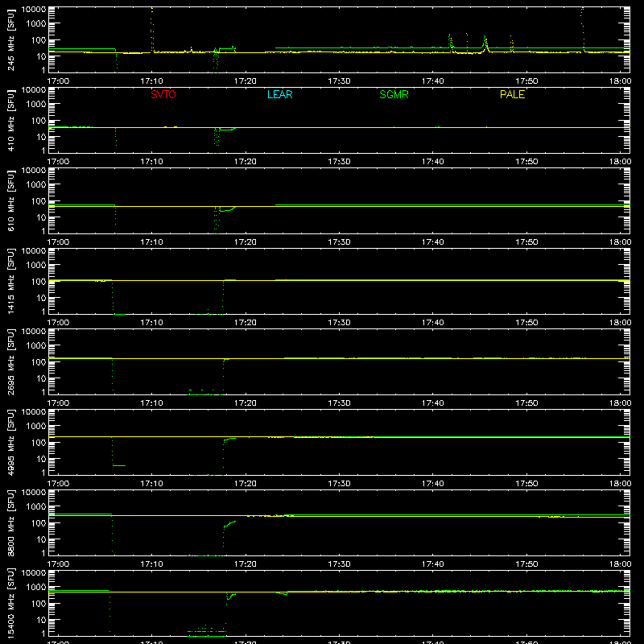Click the yellow spike at 17:10 in 245 MHz plot
644x644 pixels.
point(152,30)
